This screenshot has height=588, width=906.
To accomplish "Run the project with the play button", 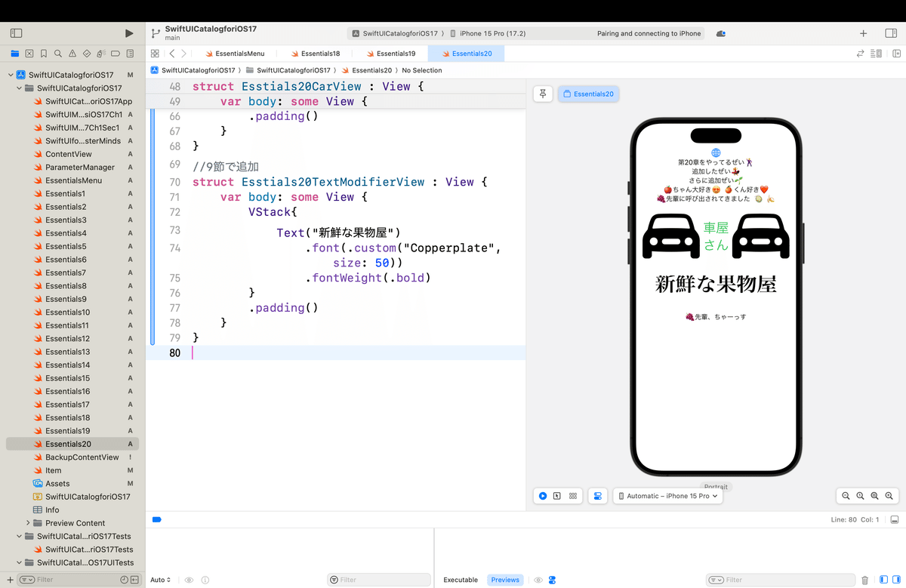I will click(129, 33).
